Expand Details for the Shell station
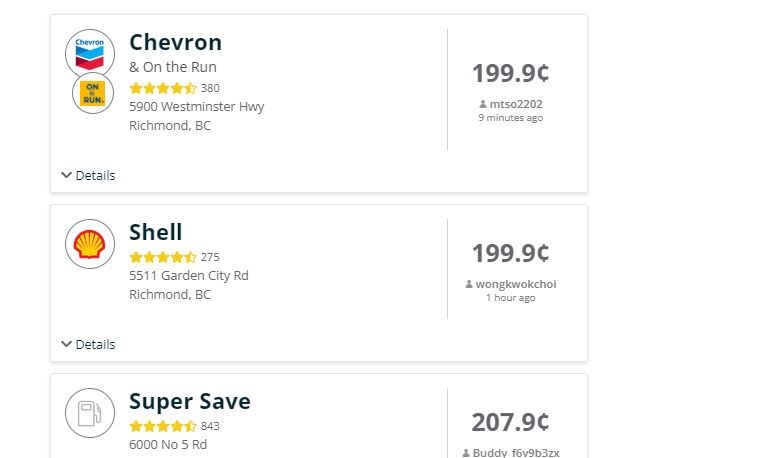Viewport: 771px width, 458px height. 89,344
